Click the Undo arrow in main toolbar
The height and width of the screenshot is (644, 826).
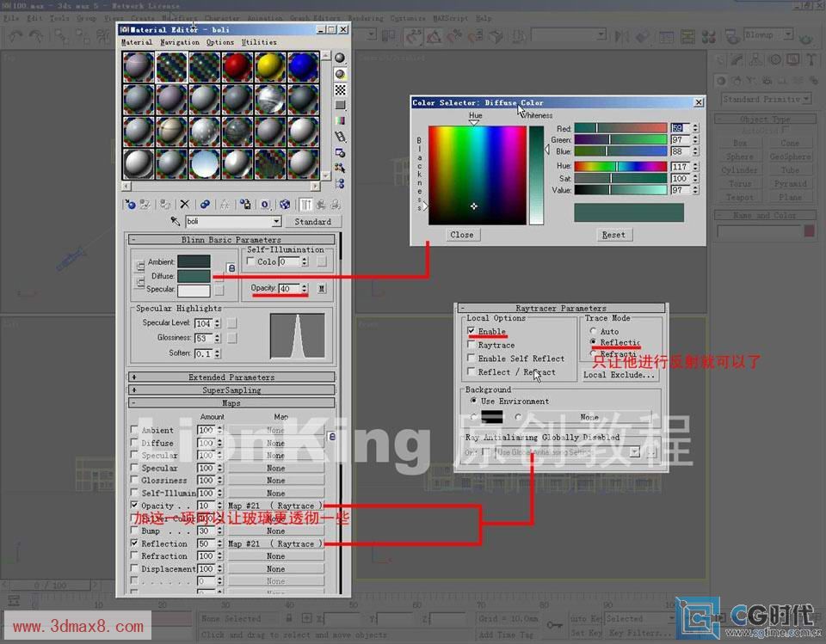coord(15,36)
